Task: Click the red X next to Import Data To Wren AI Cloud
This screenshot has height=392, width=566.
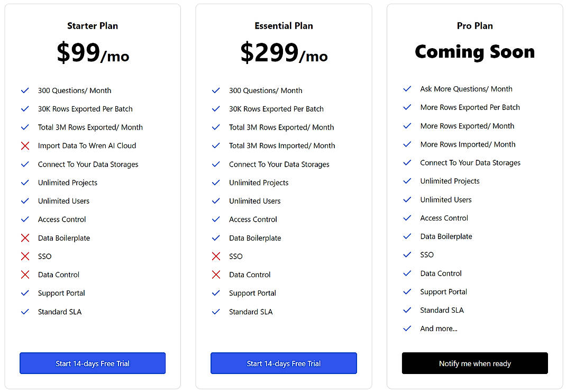Action: tap(25, 145)
